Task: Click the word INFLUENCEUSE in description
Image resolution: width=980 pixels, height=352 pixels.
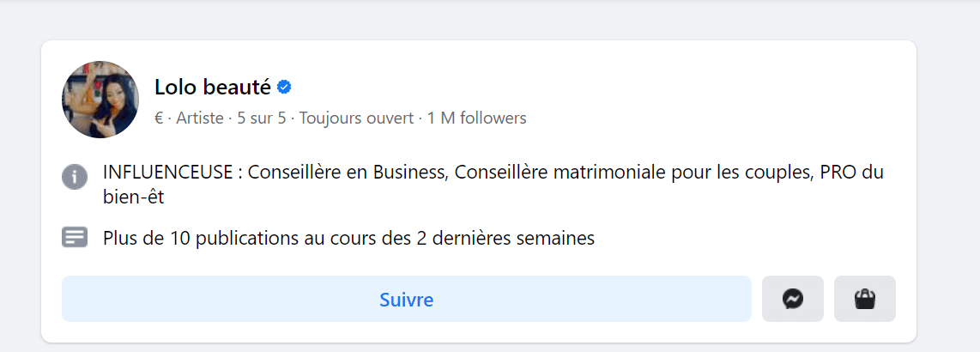Action: pyautogui.click(x=168, y=173)
